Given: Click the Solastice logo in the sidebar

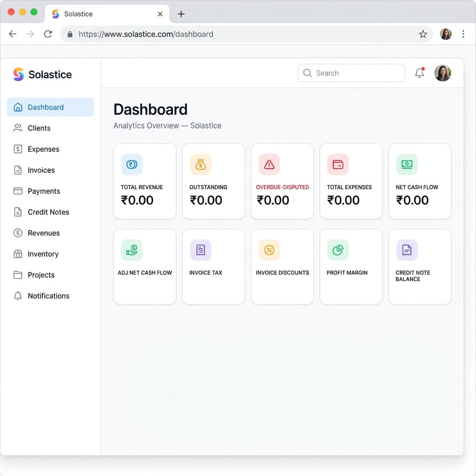Looking at the screenshot, I should coord(42,74).
